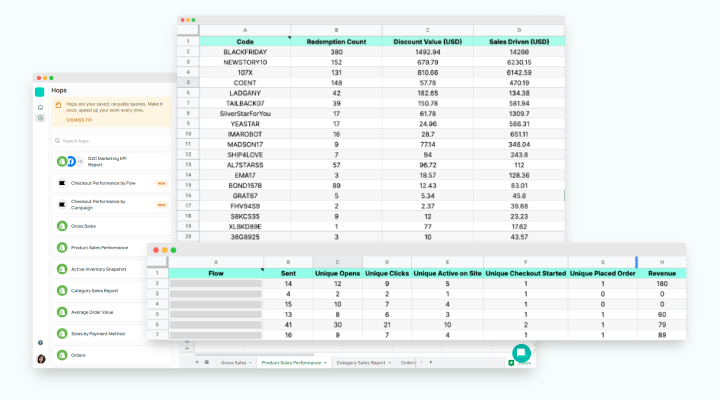This screenshot has height=400, width=720.
Task: Open Active Inventory Snapshot hop
Action: pyautogui.click(x=99, y=269)
